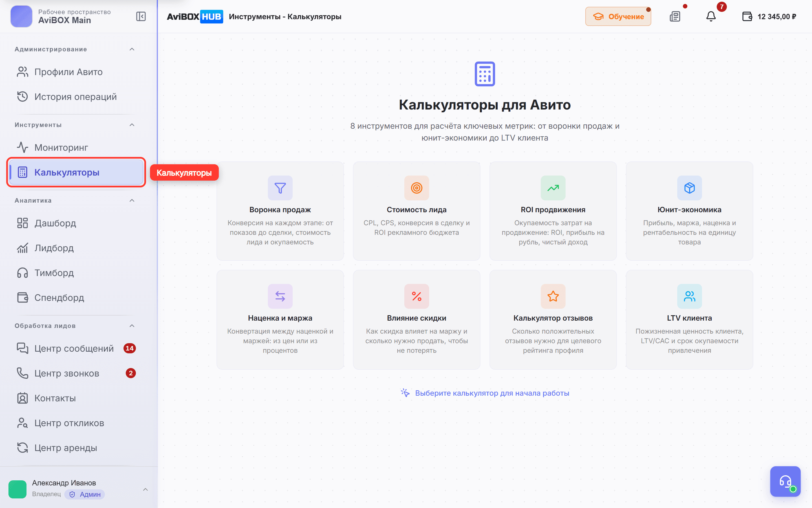Click the Админ role badge

[85, 494]
